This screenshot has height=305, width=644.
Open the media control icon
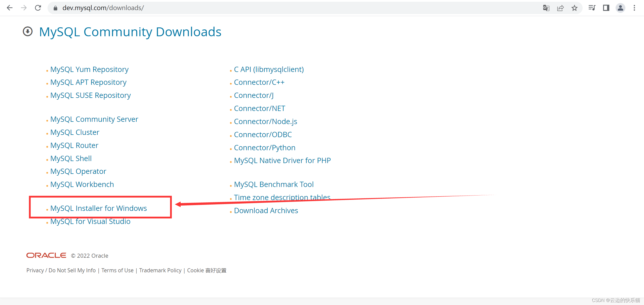pos(592,8)
